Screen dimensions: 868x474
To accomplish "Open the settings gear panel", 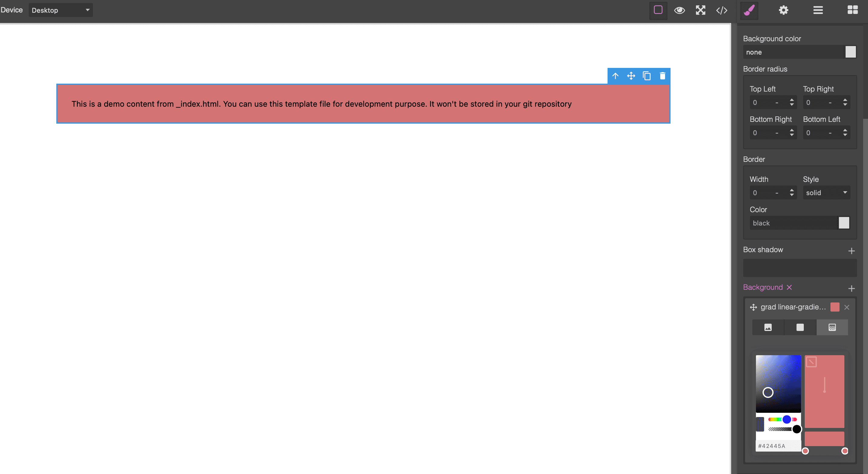I will 784,10.
